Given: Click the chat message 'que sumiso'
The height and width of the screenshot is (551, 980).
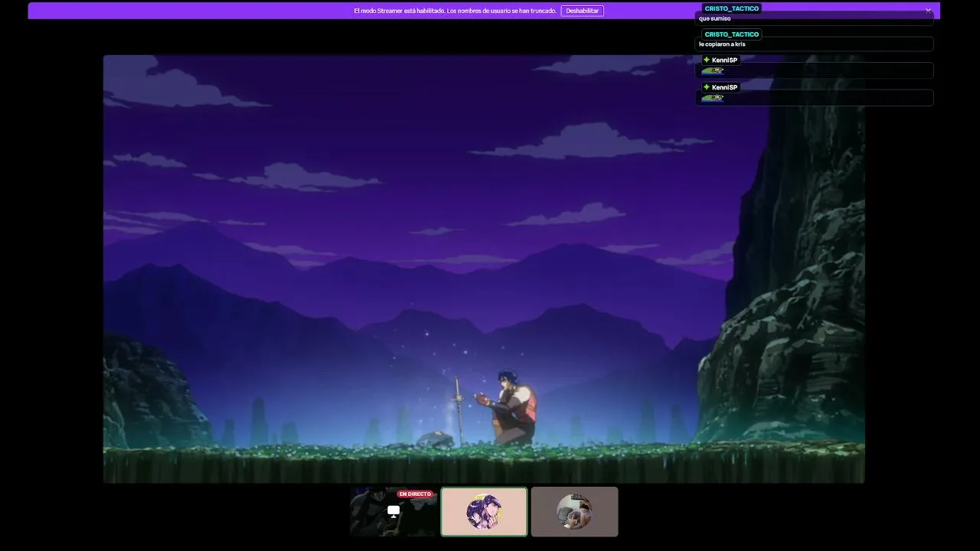Looking at the screenshot, I should pyautogui.click(x=715, y=18).
